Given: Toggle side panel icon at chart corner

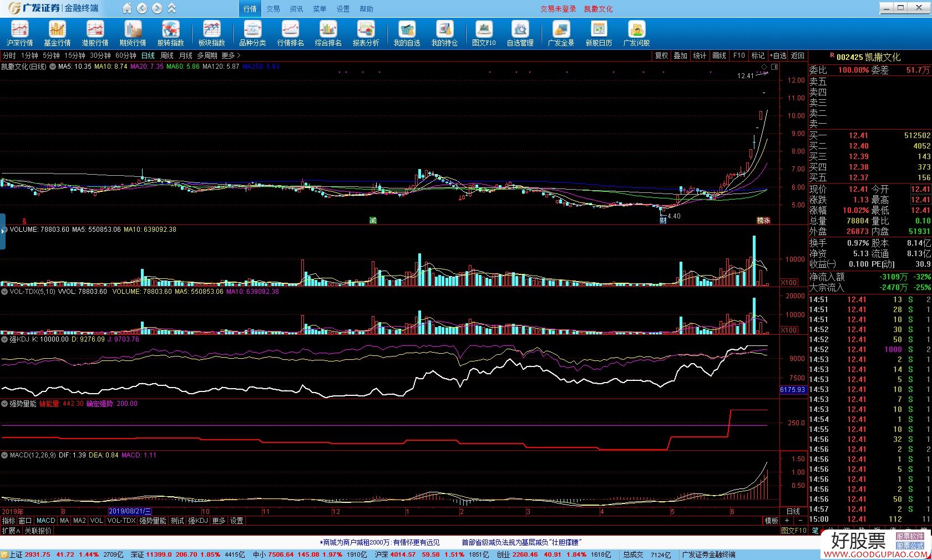Looking at the screenshot, I should coord(774,67).
